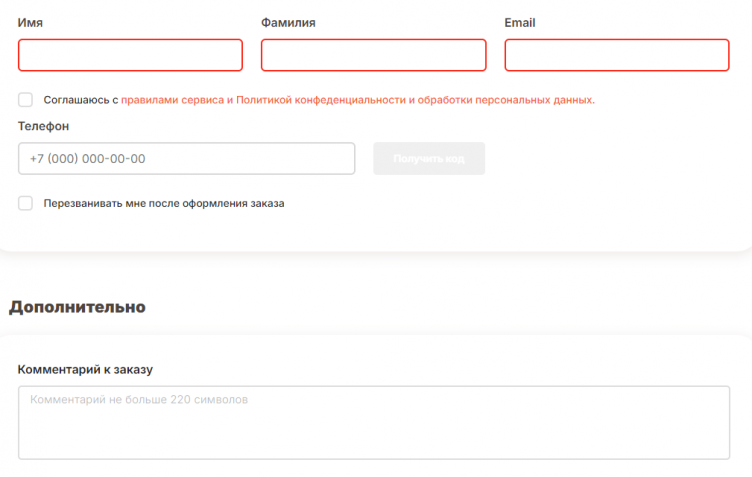Click the Комментарий к заказу text area
Image resolution: width=752 pixels, height=477 pixels.
click(373, 423)
